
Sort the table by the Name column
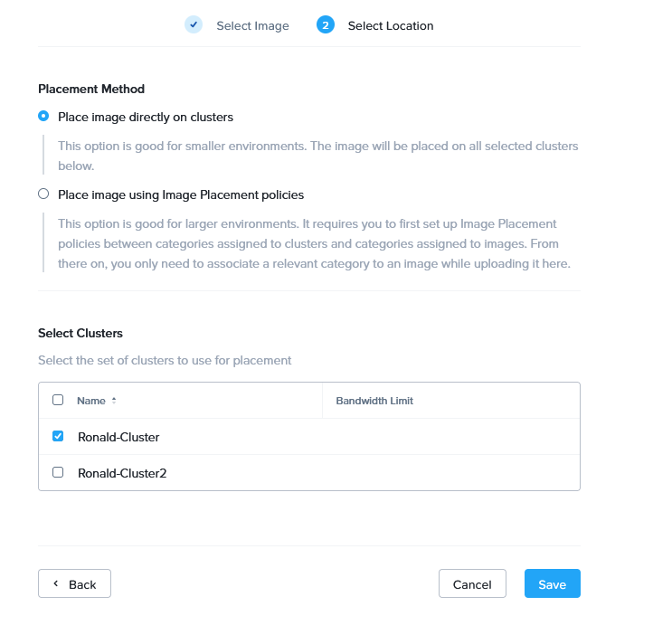[91, 401]
